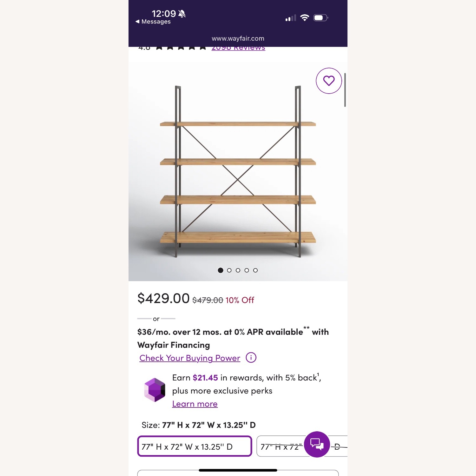Tap the info icon beside Check Your Buying Power
The height and width of the screenshot is (476, 476).
(x=251, y=358)
